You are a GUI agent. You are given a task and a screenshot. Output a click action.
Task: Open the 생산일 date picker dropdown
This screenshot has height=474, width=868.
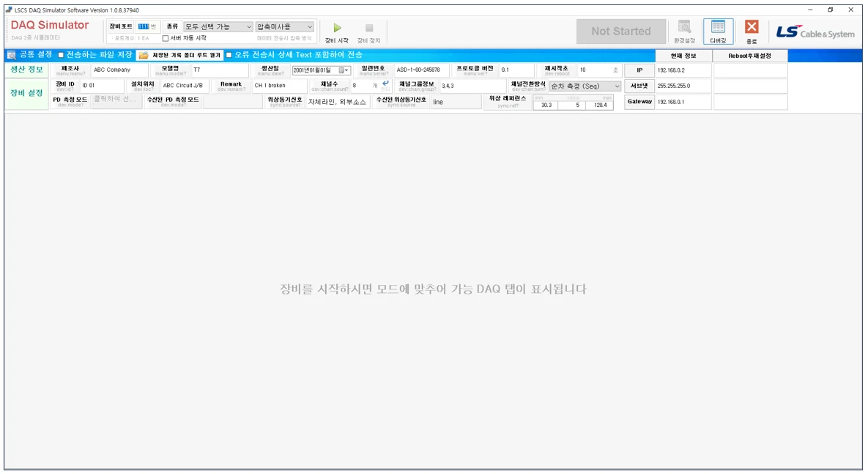[344, 70]
